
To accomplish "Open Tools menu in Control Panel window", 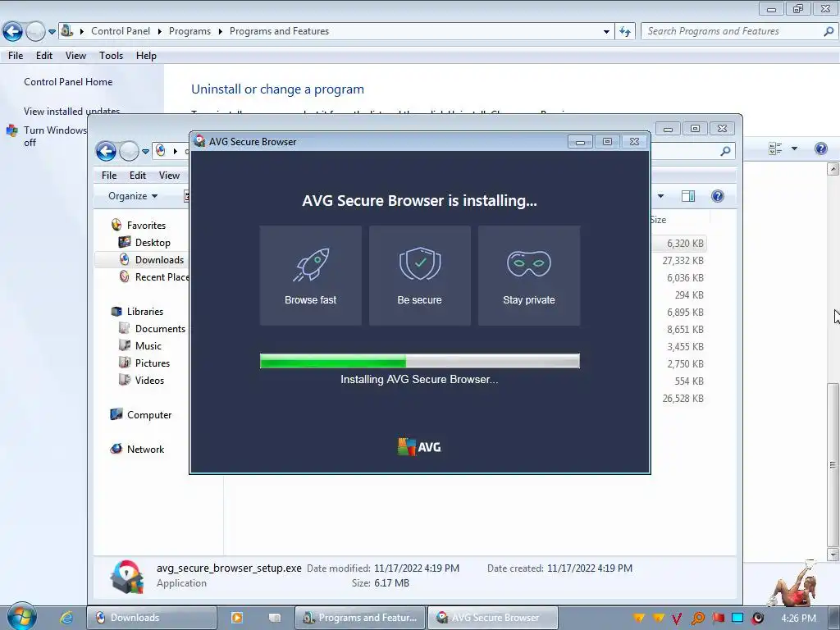I will [x=111, y=56].
